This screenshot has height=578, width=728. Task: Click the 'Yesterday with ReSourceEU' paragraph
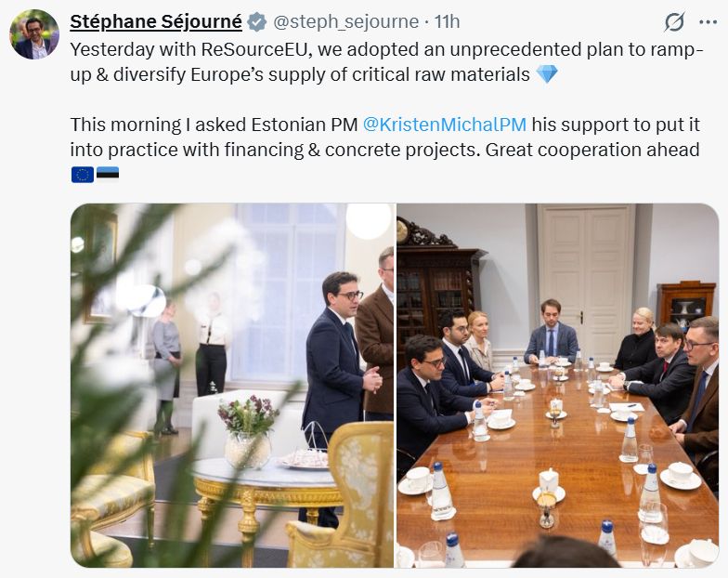386,61
